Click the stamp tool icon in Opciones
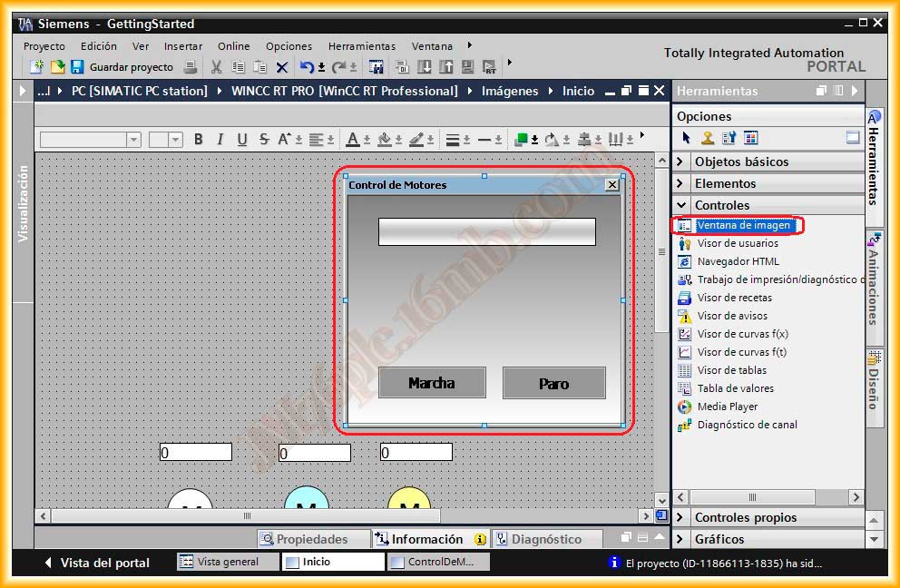This screenshot has width=900, height=588. coord(708,138)
